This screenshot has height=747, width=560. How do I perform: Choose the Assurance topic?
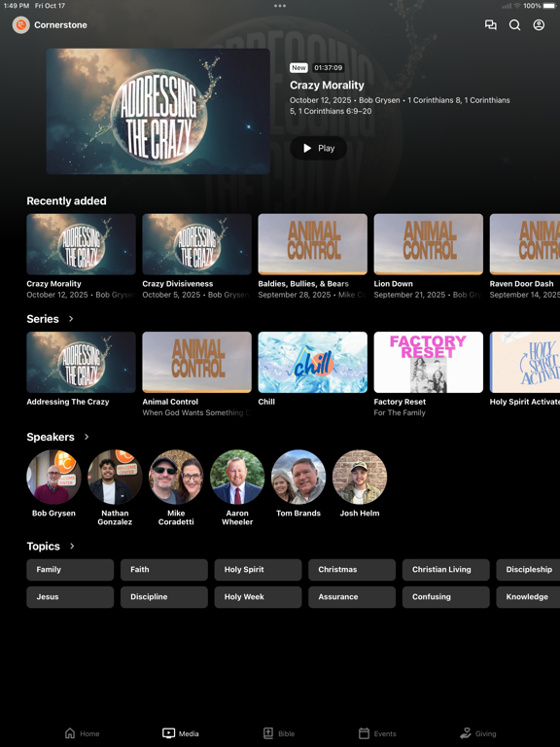352,597
